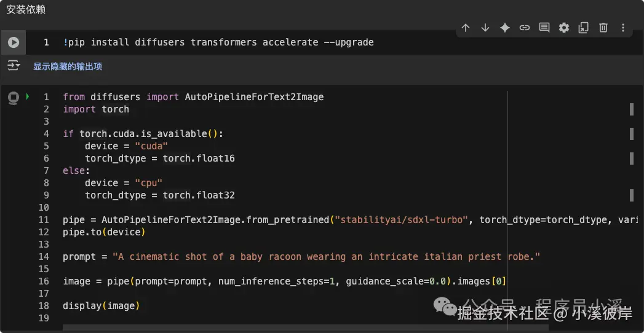Screen dimensions: 644x333
Task: Run the pip install cell
Action: pos(14,42)
